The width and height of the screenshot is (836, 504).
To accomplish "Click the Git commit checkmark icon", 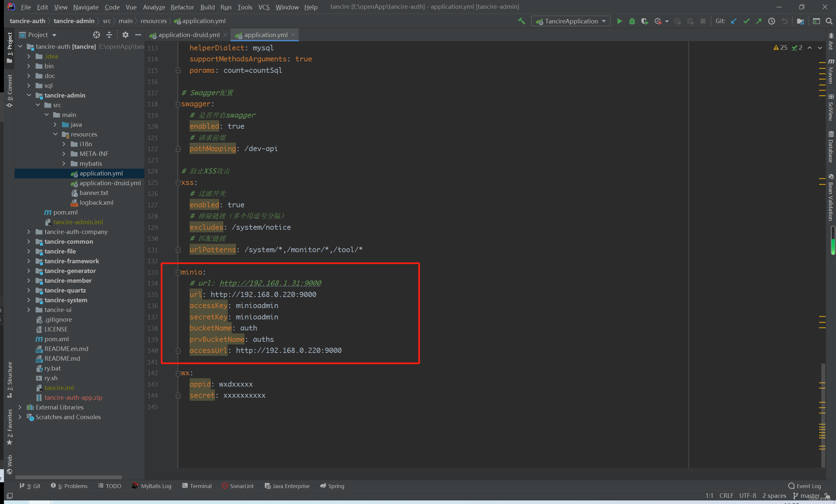I will point(746,21).
